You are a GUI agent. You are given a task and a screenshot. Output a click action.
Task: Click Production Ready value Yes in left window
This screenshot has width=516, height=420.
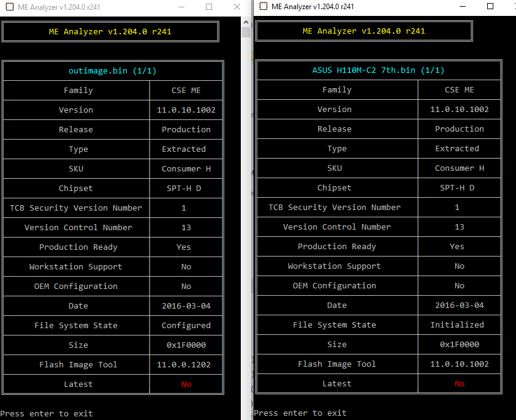pos(184,247)
